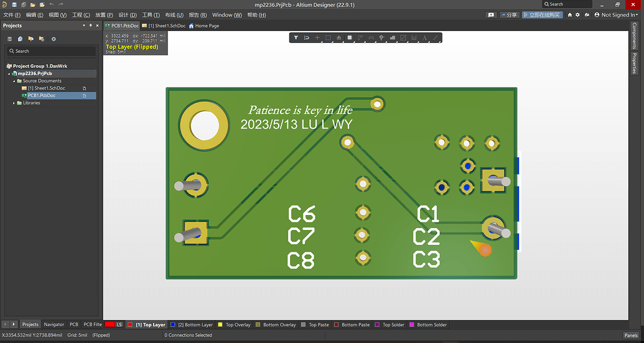Click the red current layer color swatch
644x343 pixels.
pyautogui.click(x=110, y=324)
